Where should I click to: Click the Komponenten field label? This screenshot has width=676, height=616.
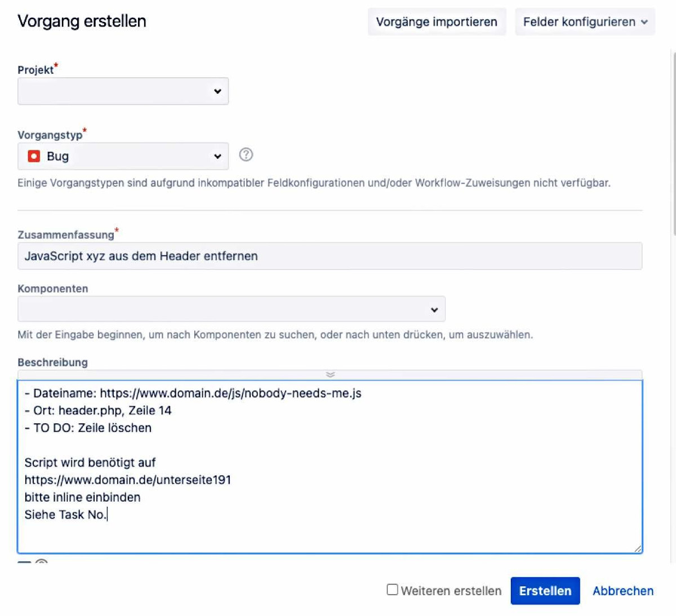pos(52,289)
